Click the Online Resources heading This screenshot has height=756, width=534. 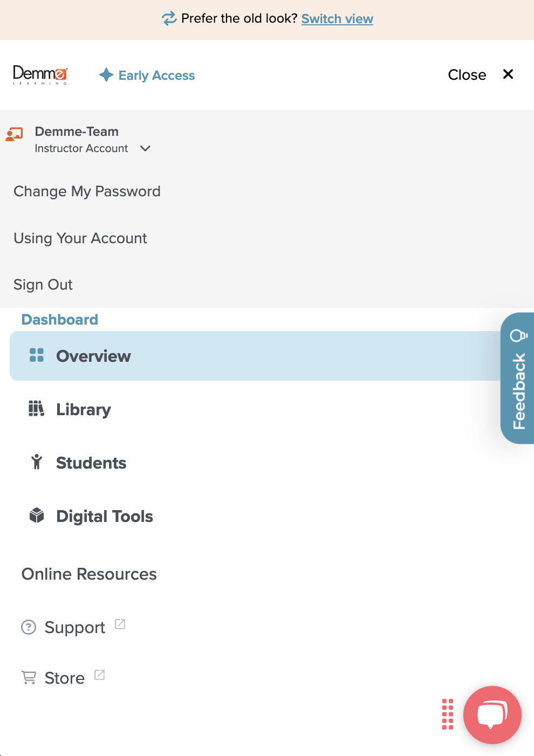tap(89, 574)
